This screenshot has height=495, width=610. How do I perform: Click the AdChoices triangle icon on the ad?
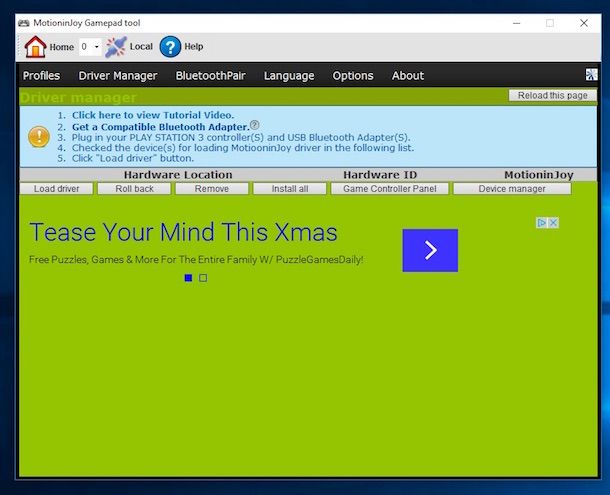pos(541,223)
